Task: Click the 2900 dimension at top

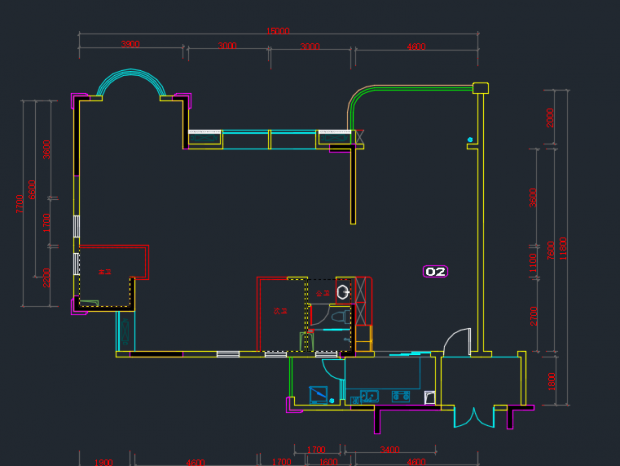Action: pyautogui.click(x=130, y=45)
